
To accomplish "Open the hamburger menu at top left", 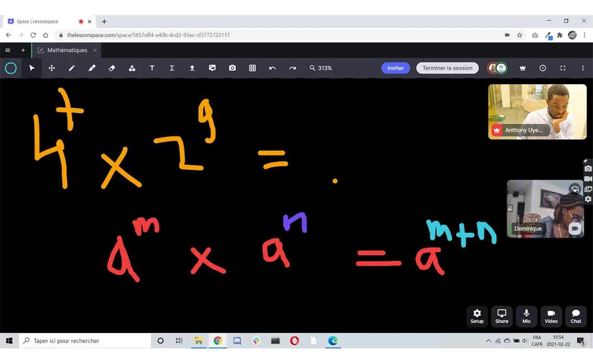I will point(8,50).
